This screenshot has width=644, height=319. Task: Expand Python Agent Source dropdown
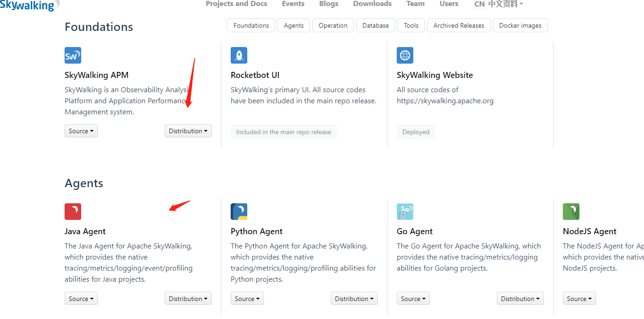(x=247, y=299)
